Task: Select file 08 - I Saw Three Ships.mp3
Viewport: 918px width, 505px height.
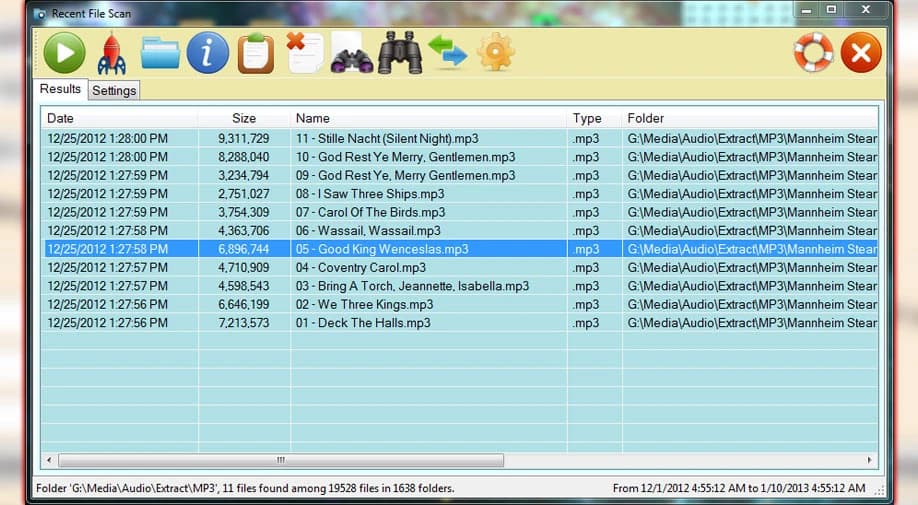Action: [x=370, y=194]
